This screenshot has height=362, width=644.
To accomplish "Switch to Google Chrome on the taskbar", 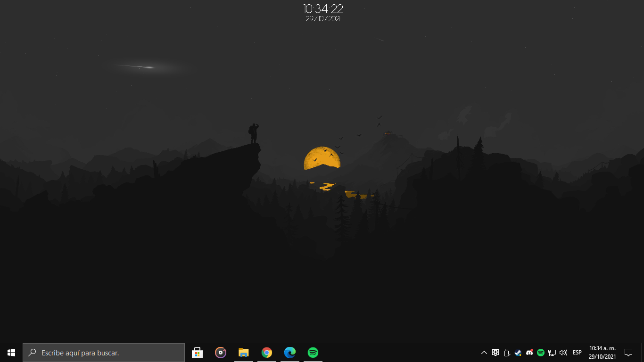I will coord(267,353).
